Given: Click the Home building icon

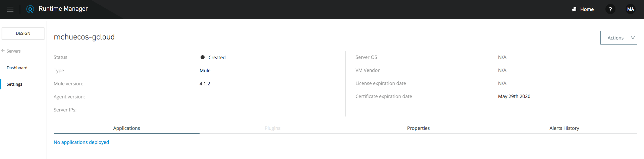Looking at the screenshot, I should (574, 9).
